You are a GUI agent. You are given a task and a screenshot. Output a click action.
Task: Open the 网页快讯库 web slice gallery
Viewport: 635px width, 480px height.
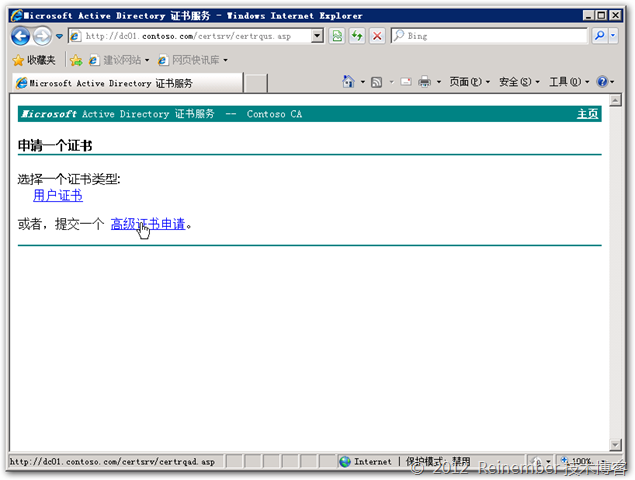(193, 60)
